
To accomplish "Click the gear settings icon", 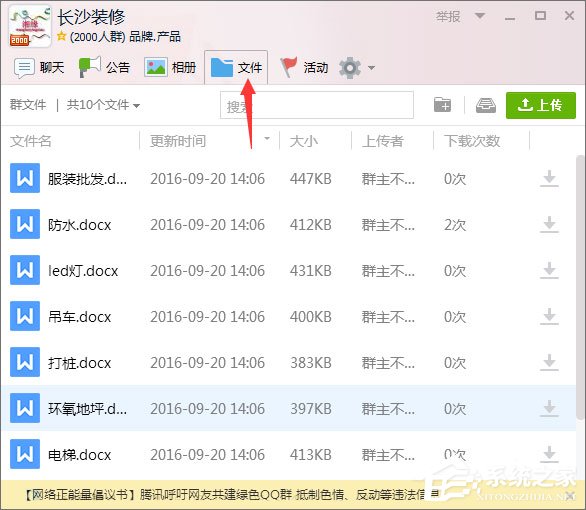I will click(350, 68).
